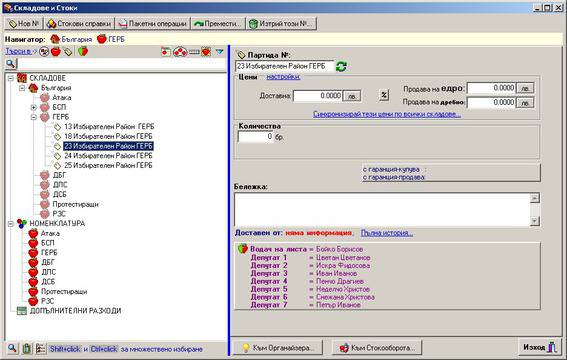This screenshot has height=360, width=567.
Task: Expand the 'БСП' warehouse node
Action: click(x=34, y=107)
